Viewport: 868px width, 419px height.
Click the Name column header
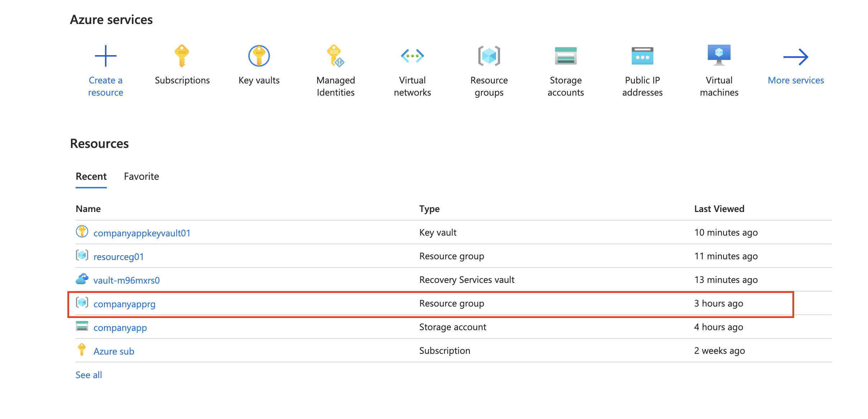point(88,209)
